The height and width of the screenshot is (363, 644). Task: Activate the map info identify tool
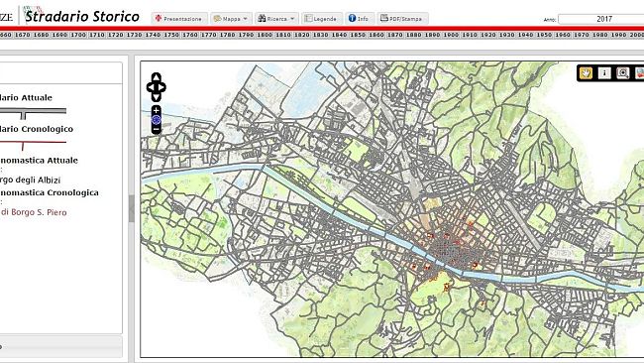point(604,73)
